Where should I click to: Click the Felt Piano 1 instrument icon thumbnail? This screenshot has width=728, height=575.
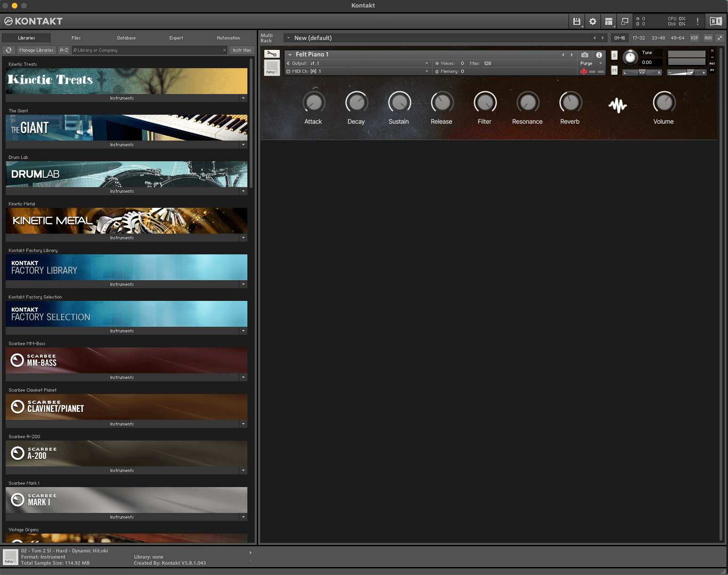[x=272, y=68]
